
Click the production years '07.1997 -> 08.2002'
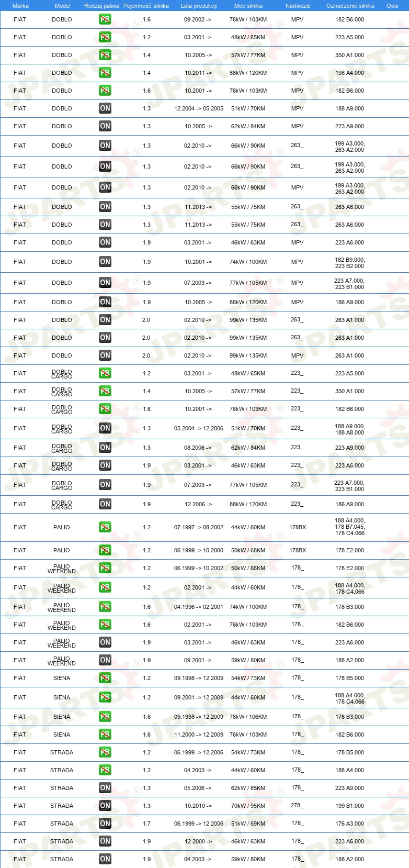click(x=199, y=527)
